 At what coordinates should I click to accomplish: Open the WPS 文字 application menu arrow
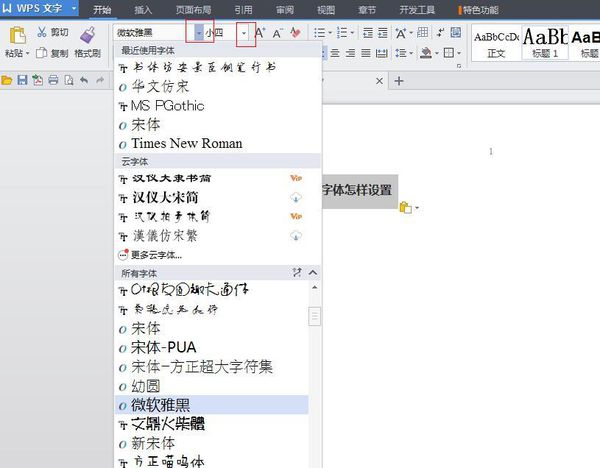(73, 8)
